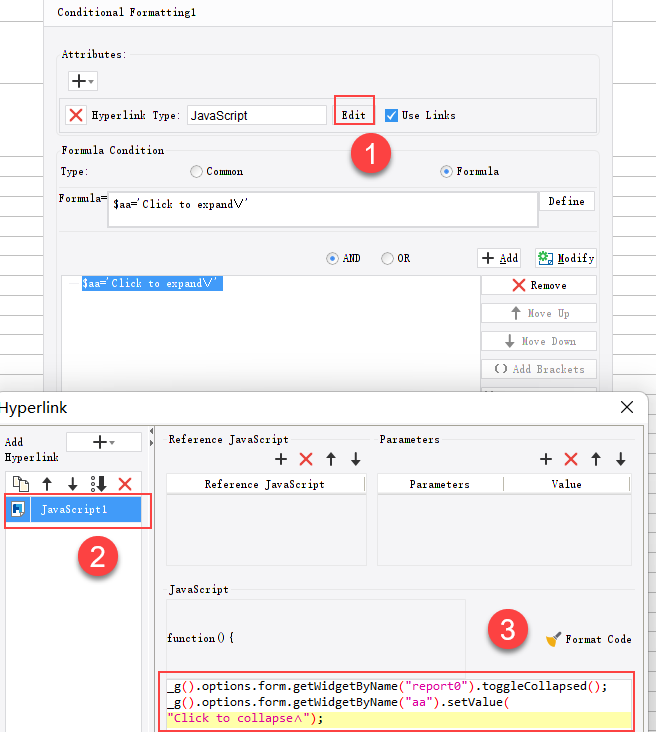Click the Parameters column header
656x732 pixels.
point(440,484)
